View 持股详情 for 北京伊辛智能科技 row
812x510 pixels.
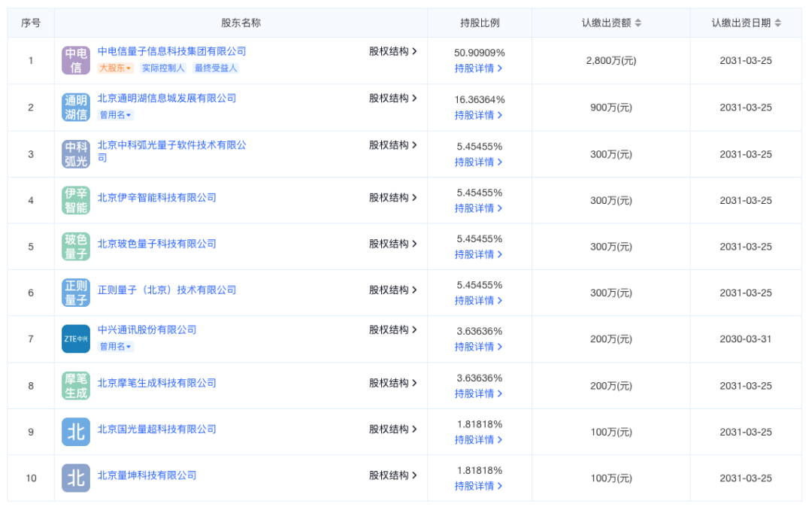478,208
